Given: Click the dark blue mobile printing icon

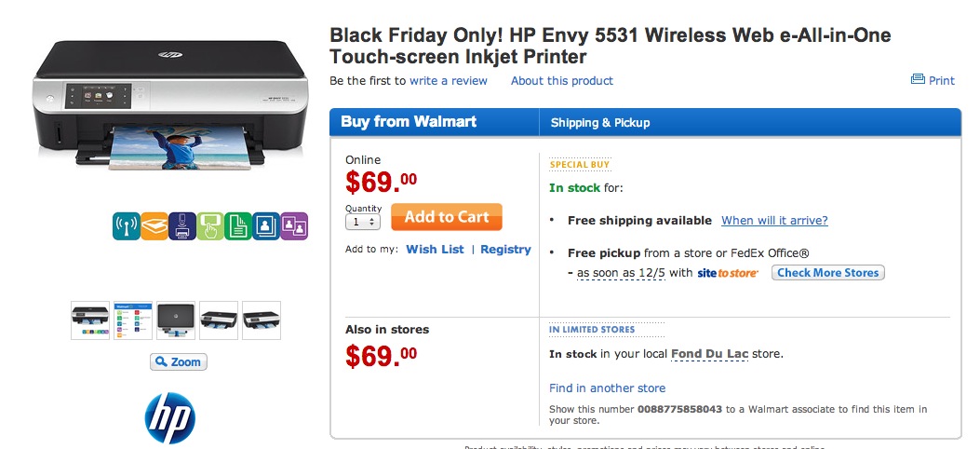Looking at the screenshot, I should 181,225.
